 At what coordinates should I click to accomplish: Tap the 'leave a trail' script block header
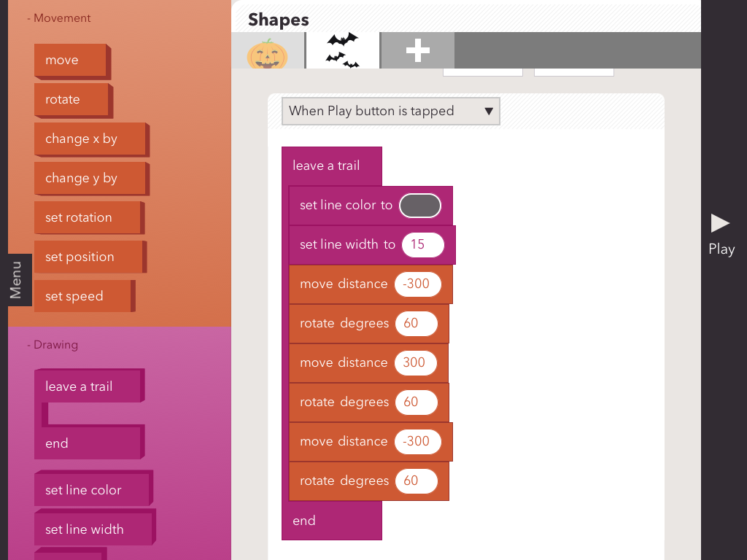pyautogui.click(x=330, y=166)
